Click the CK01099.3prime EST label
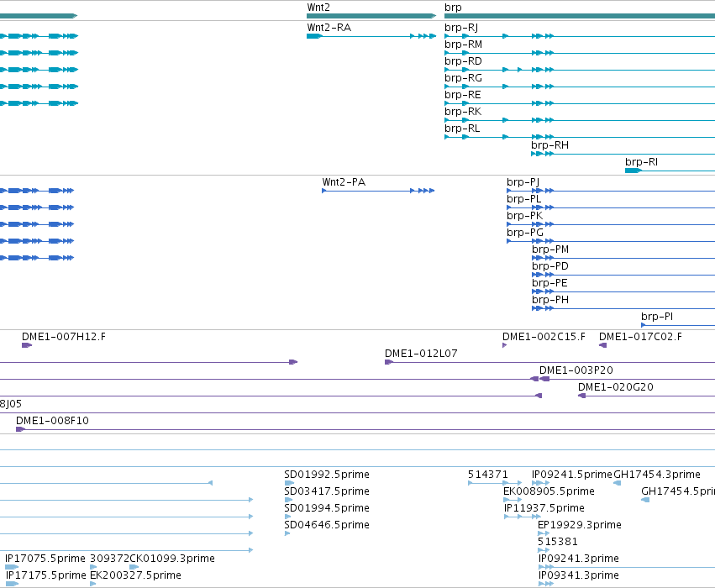715x588 pixels. click(x=172, y=559)
